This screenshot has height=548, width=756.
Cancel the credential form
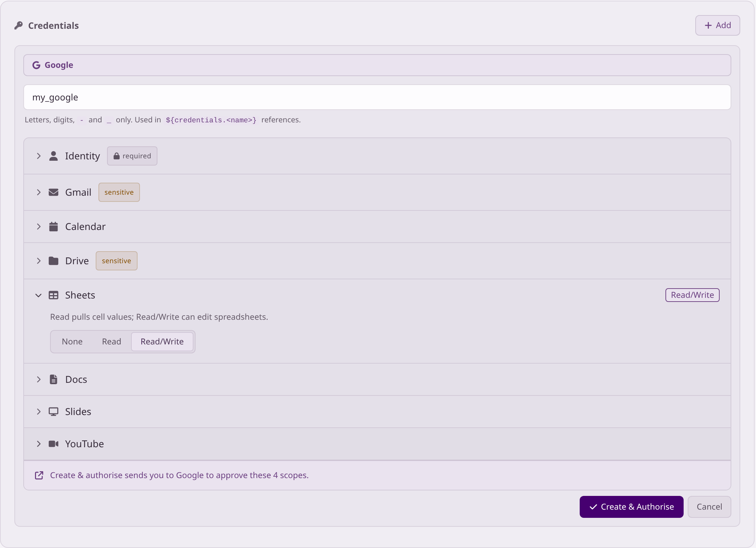(x=709, y=507)
